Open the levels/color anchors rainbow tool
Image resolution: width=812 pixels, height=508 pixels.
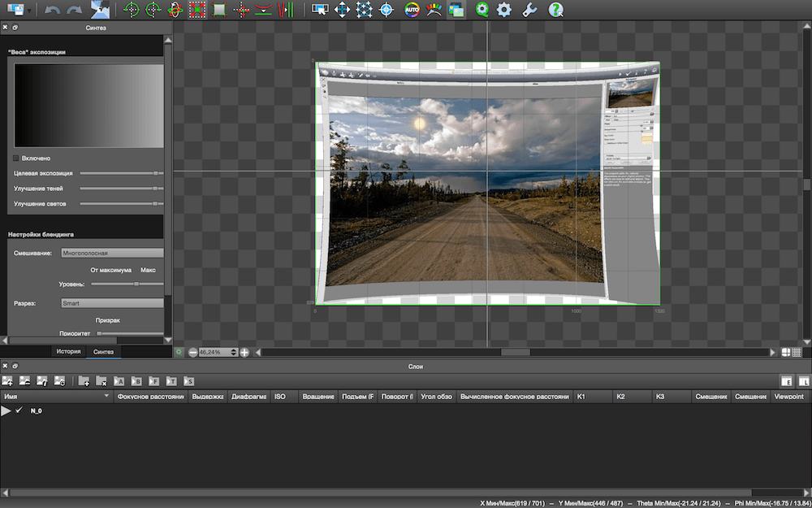434,9
